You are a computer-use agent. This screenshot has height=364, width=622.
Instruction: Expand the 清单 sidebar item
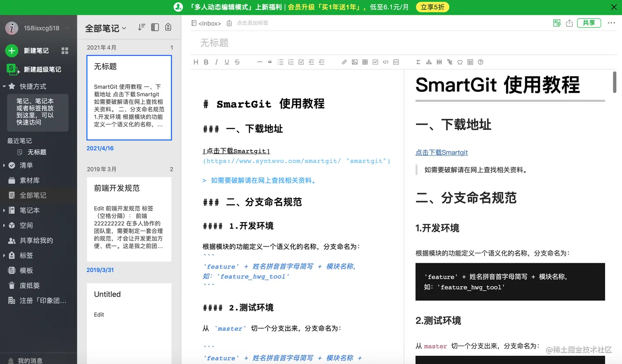pyautogui.click(x=4, y=165)
